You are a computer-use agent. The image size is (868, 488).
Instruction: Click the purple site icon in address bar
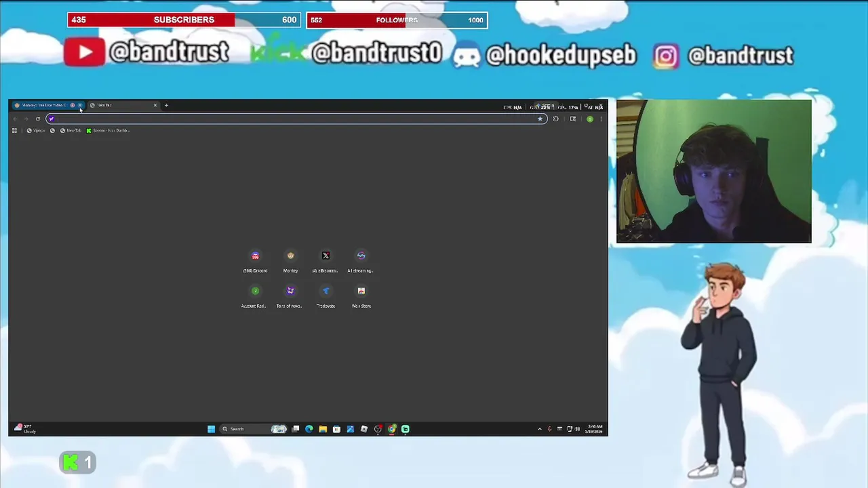[x=51, y=119]
